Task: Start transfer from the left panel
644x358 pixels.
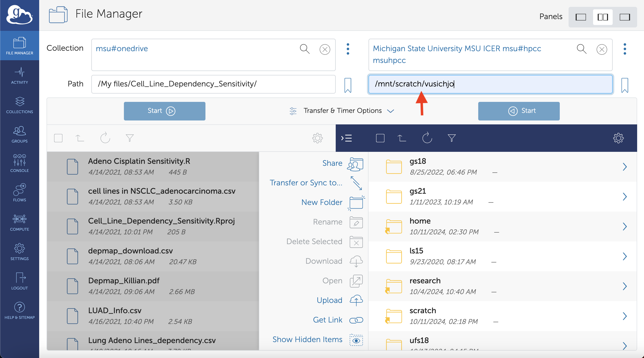Action: pyautogui.click(x=165, y=111)
